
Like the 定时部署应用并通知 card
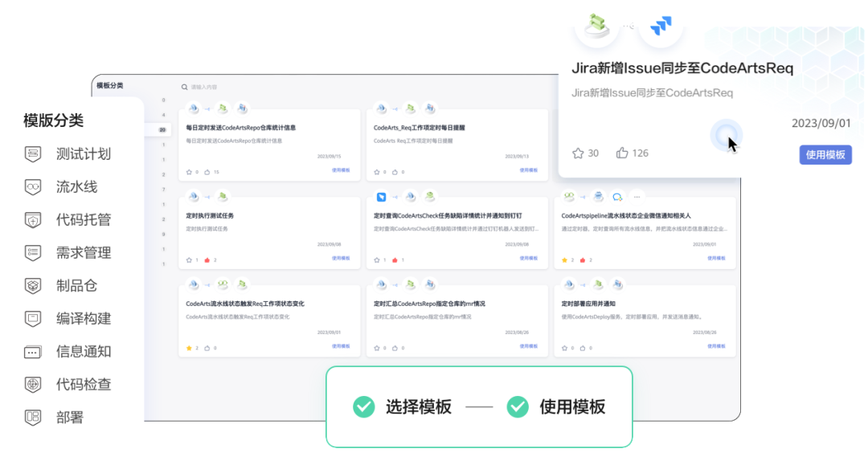[x=583, y=348]
